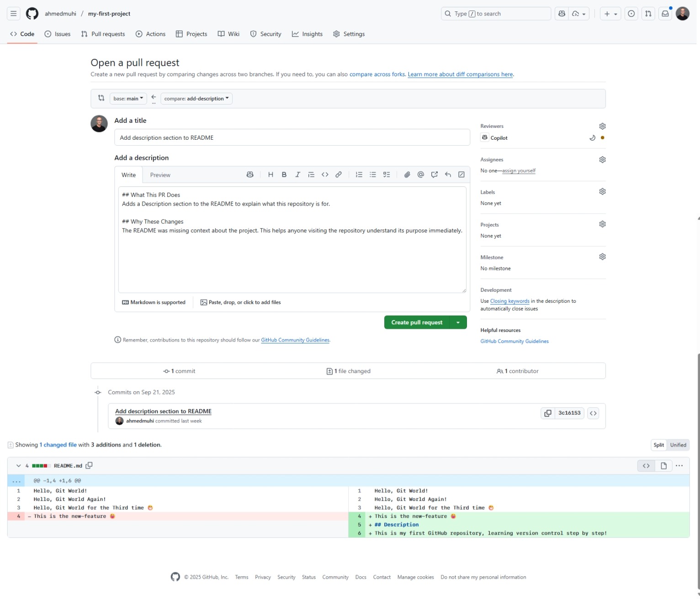The height and width of the screenshot is (599, 700).
Task: Switch to the Preview tab
Action: pos(160,175)
